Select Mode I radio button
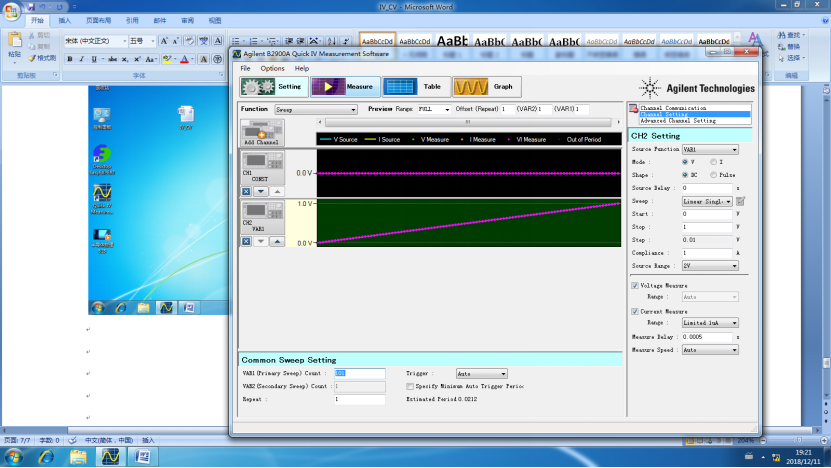831x468 pixels. click(x=713, y=162)
